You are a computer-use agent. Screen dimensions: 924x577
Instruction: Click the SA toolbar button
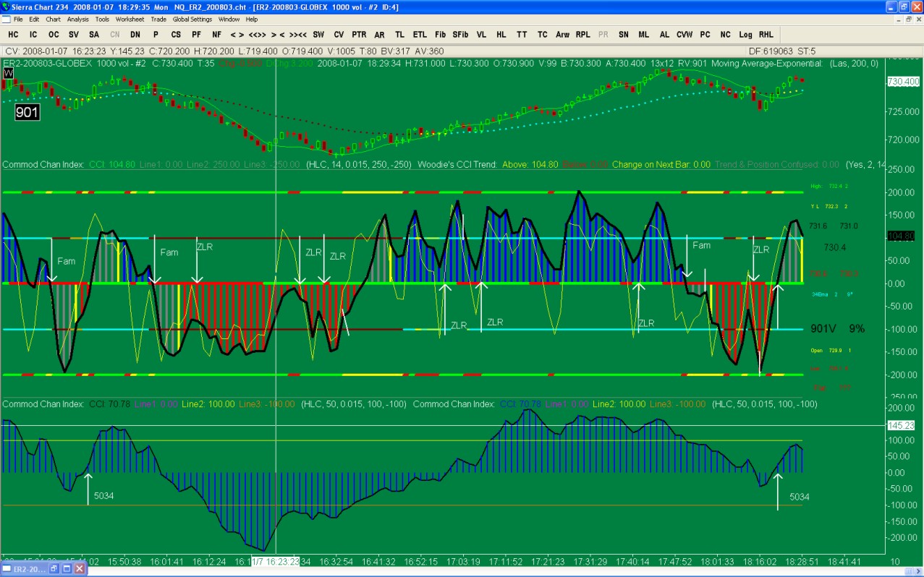tap(94, 35)
